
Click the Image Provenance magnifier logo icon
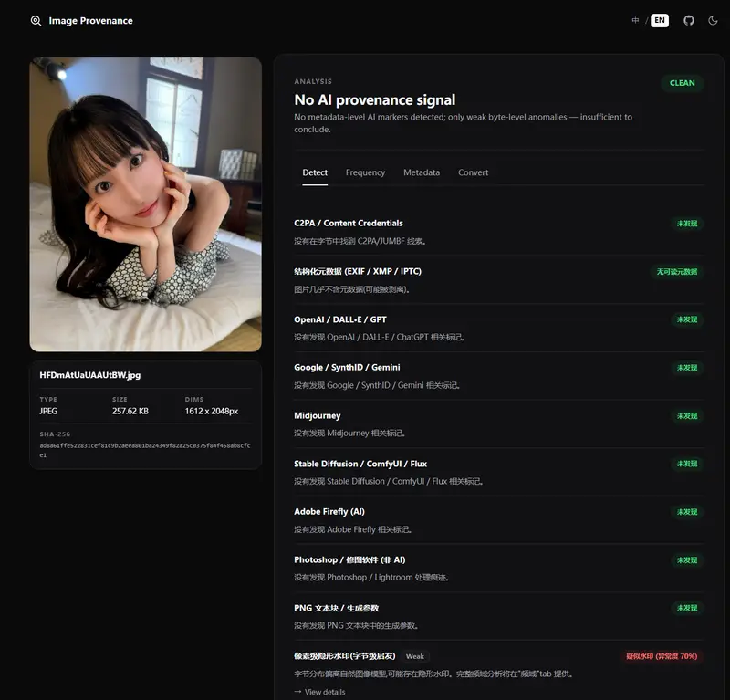(x=36, y=20)
